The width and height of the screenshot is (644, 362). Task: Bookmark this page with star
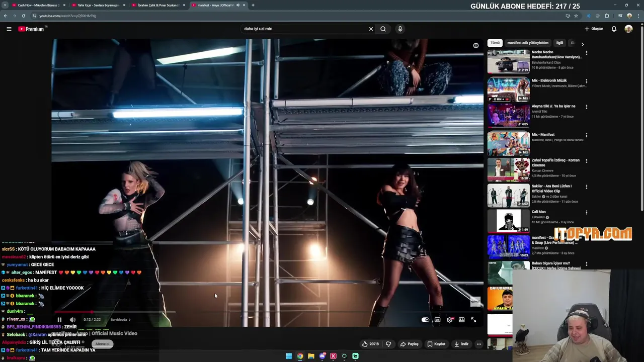576,16
